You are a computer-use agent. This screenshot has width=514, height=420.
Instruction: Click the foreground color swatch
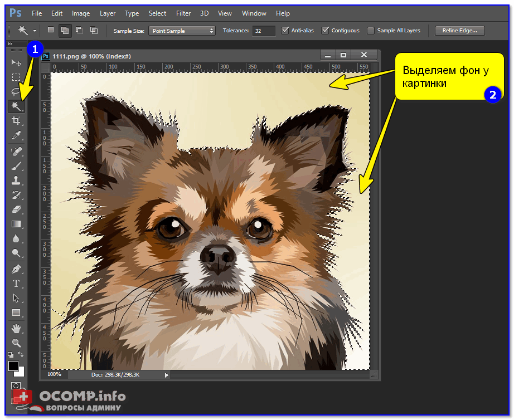13,365
